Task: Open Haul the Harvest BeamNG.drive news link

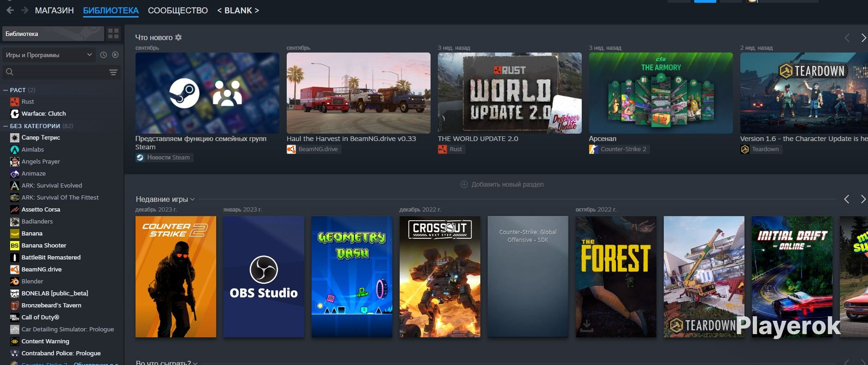Action: [x=351, y=139]
